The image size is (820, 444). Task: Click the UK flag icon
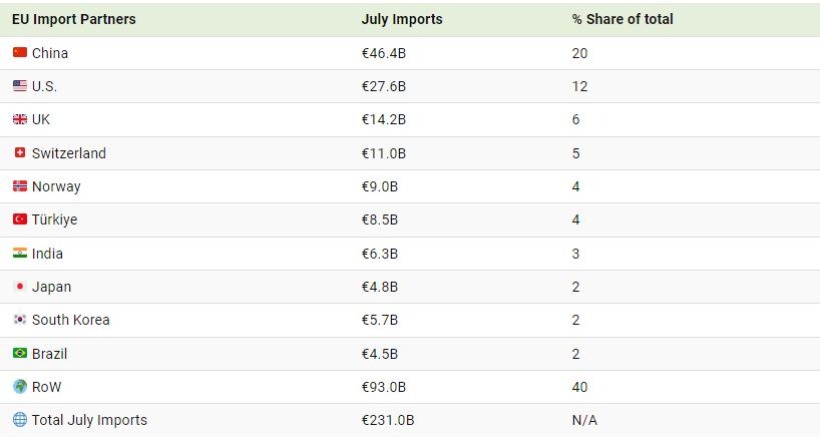[20, 120]
